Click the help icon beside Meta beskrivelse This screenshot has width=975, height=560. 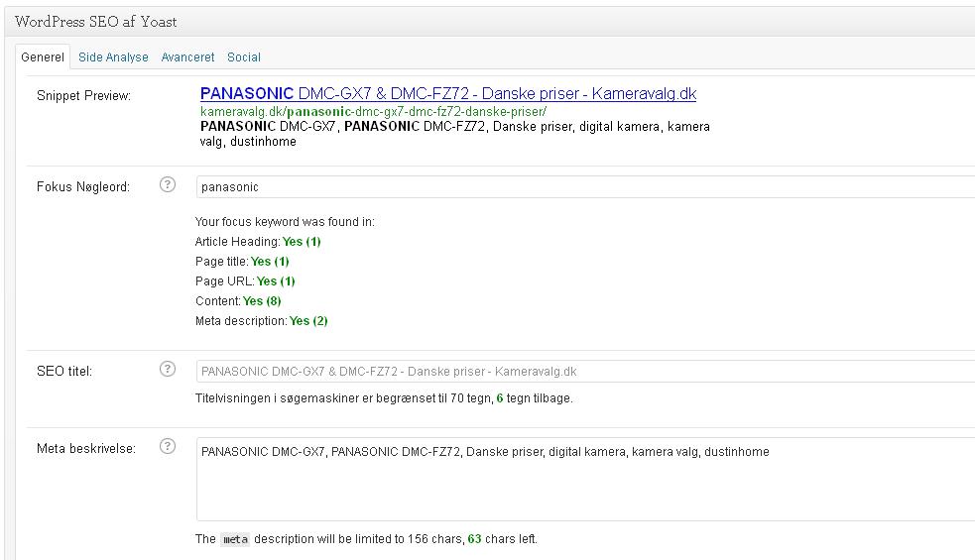168,446
